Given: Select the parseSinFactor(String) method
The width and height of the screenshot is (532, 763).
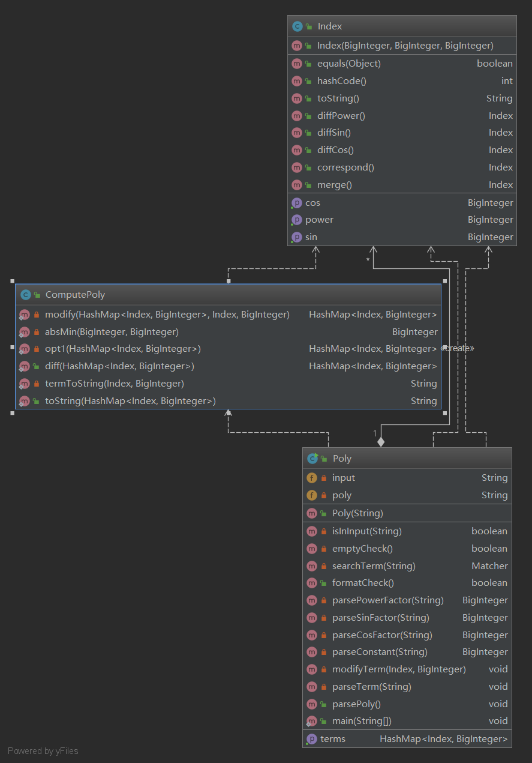Looking at the screenshot, I should coord(407,618).
